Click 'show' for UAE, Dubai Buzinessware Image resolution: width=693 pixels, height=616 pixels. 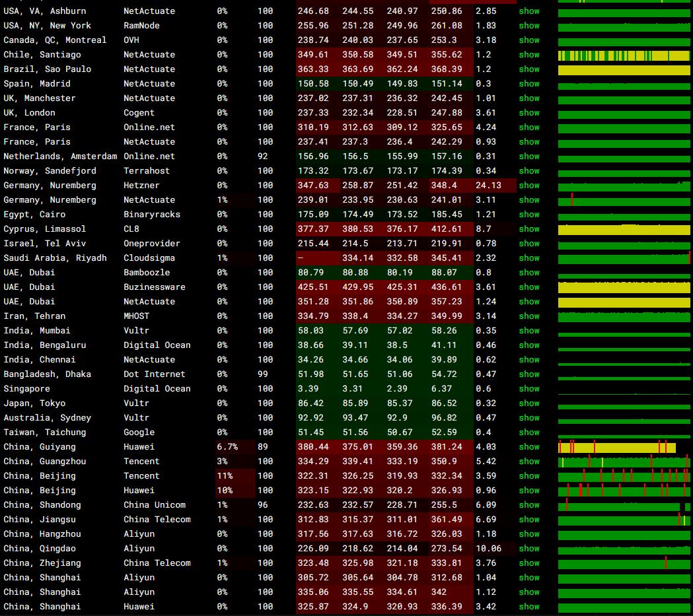coord(529,287)
